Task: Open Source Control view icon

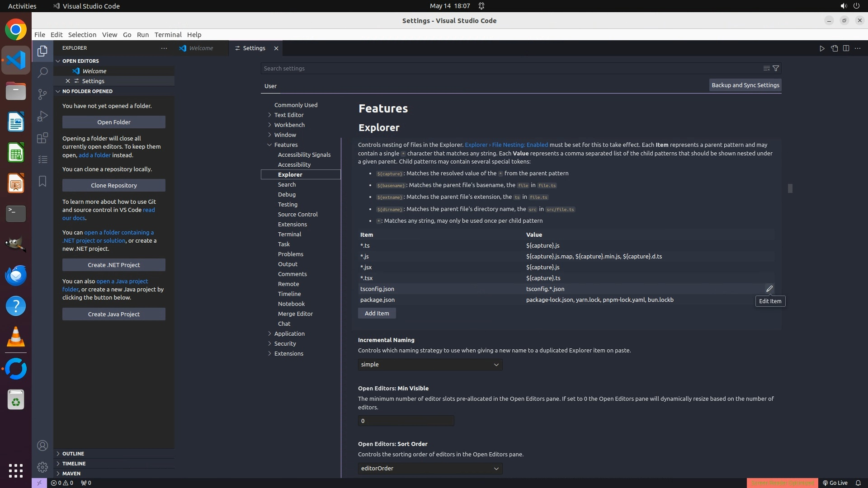Action: click(x=42, y=94)
